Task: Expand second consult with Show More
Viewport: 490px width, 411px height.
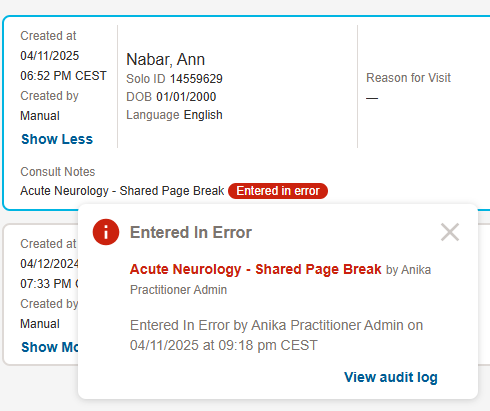Action: click(50, 347)
